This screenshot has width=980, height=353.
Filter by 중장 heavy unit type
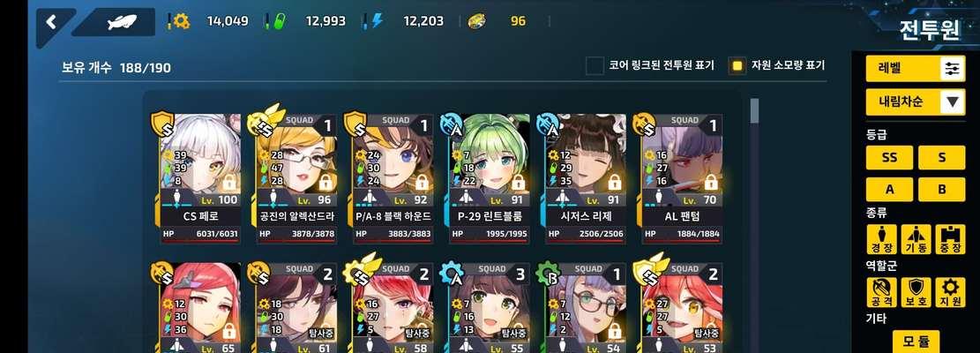pos(950,240)
